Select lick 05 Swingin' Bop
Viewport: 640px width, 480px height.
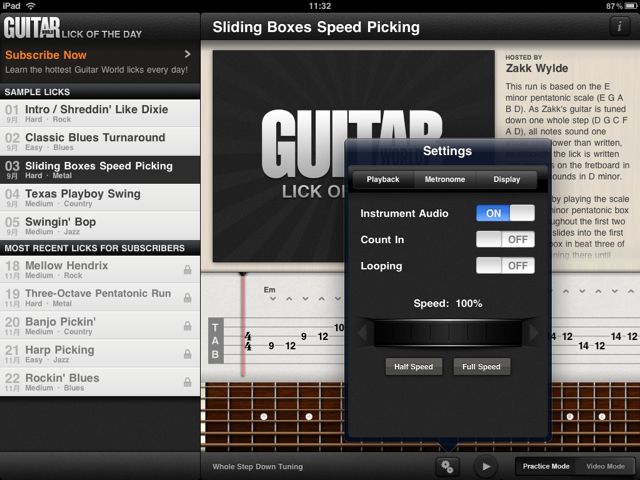tap(100, 226)
